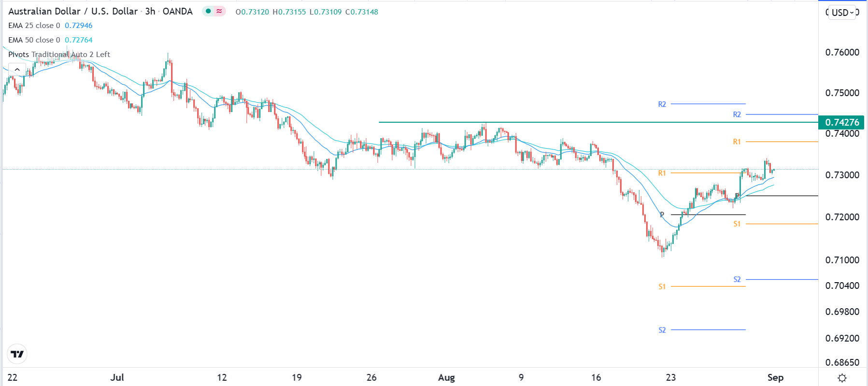Click the 3h interval in chart title
The height and width of the screenshot is (386, 868).
(150, 11)
